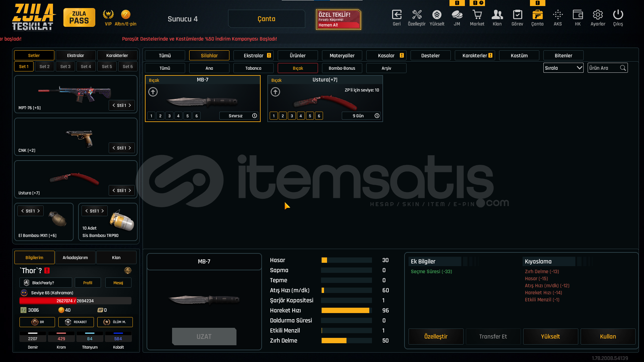This screenshot has width=644, height=362.
Task: Click the MPT-76 [+5] rifle slot
Action: [x=76, y=94]
